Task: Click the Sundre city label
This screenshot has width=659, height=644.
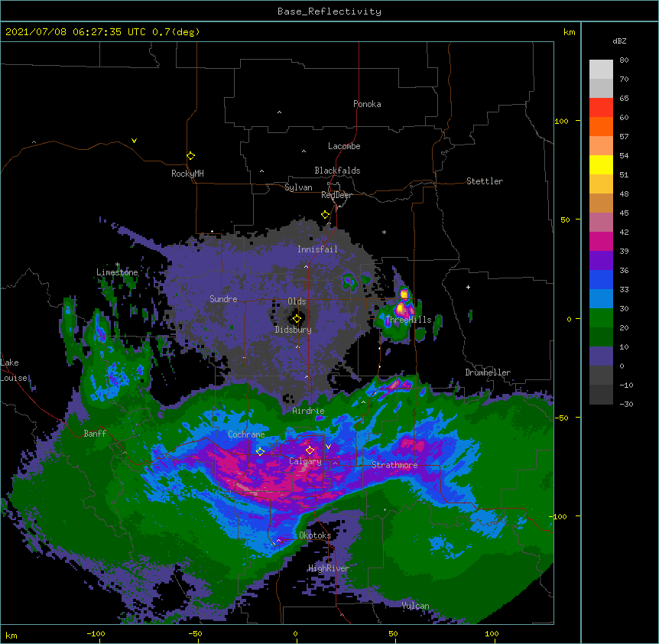Action: pyautogui.click(x=223, y=299)
